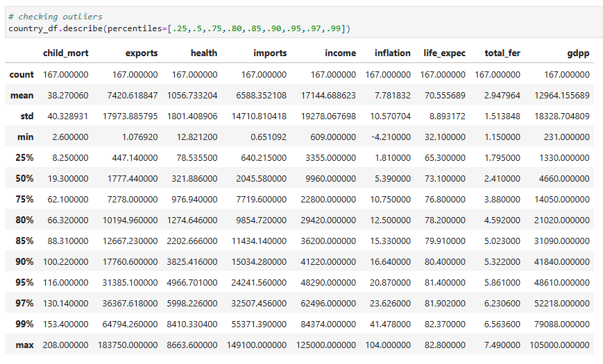Click the 99% row label
603x364 pixels.
click(x=24, y=324)
